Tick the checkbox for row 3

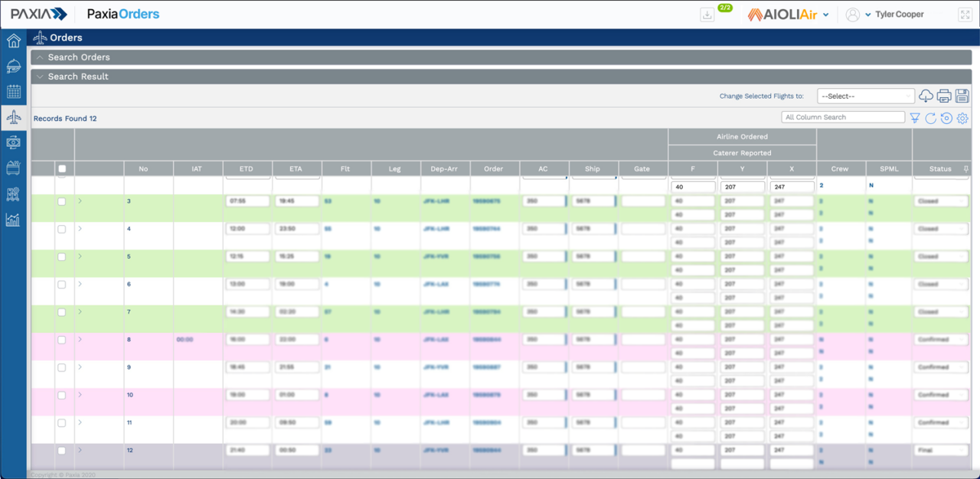coord(62,200)
